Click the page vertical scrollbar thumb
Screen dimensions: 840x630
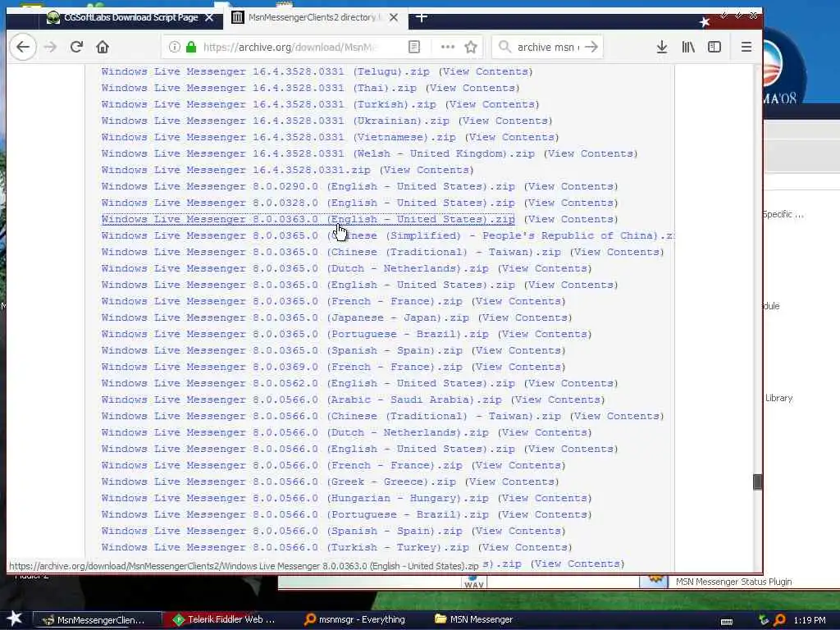757,482
